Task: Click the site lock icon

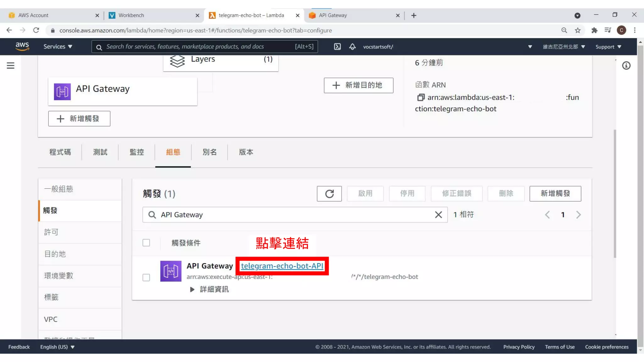Action: coord(53,30)
